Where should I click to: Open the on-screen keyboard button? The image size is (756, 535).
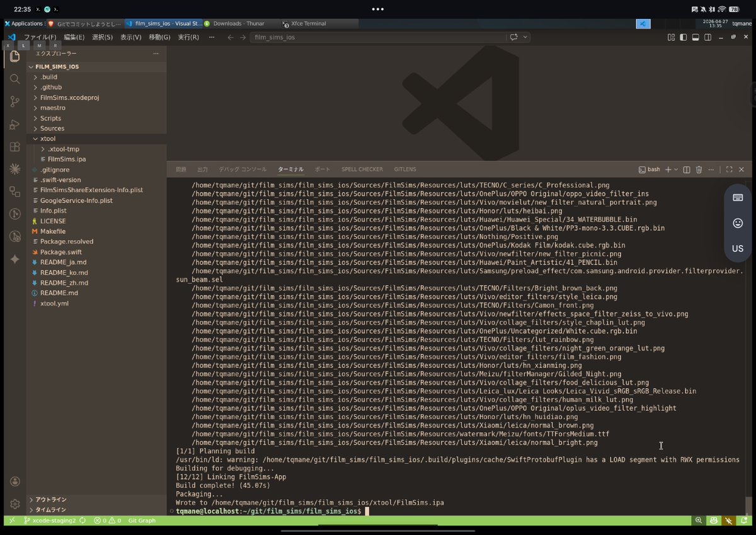click(738, 198)
